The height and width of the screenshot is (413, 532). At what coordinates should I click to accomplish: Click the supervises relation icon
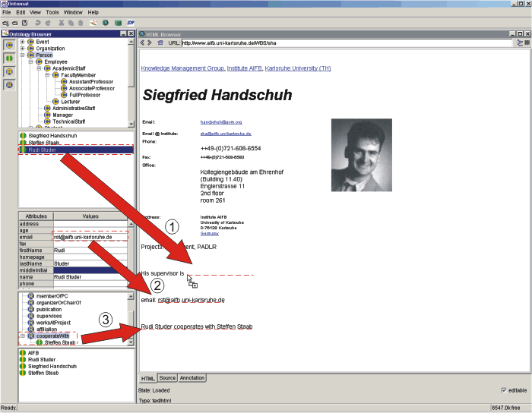(31, 316)
